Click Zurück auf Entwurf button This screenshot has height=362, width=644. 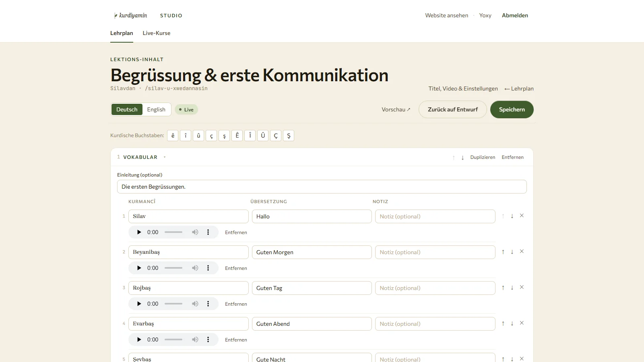pyautogui.click(x=453, y=109)
